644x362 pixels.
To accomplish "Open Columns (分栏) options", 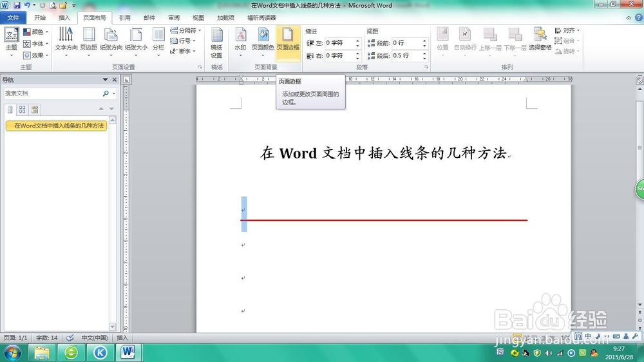I will 158,43.
